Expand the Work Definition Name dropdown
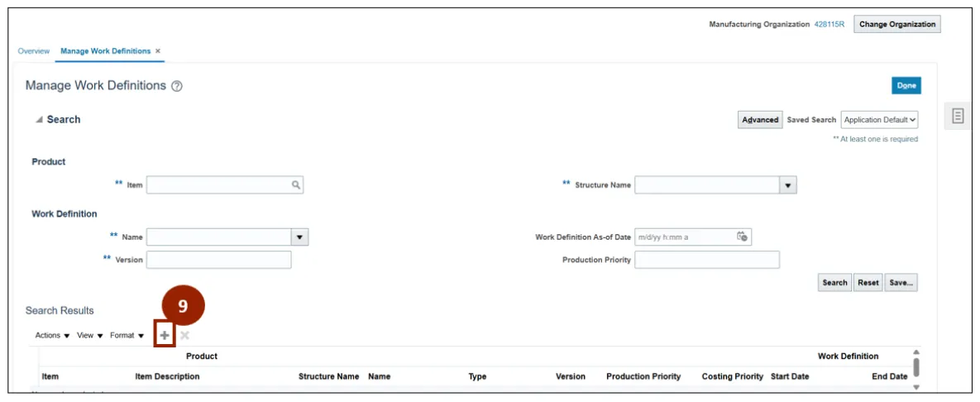Image resolution: width=980 pixels, height=402 pixels. point(299,237)
